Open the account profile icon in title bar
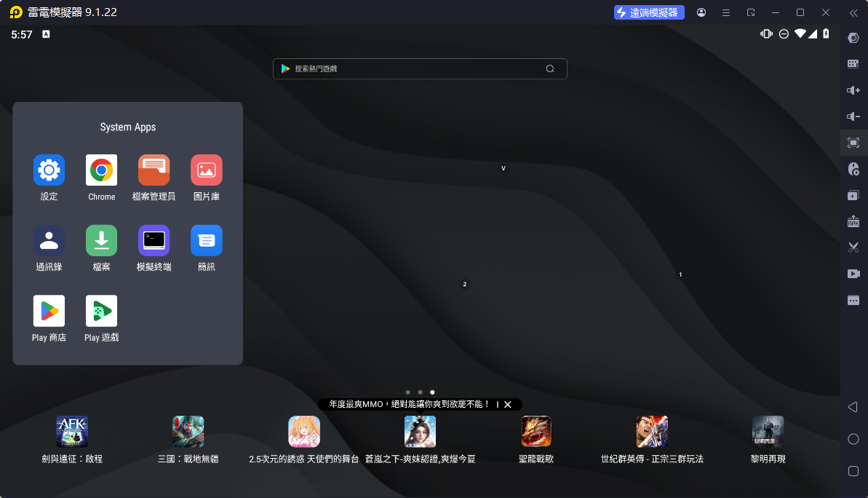 [701, 12]
